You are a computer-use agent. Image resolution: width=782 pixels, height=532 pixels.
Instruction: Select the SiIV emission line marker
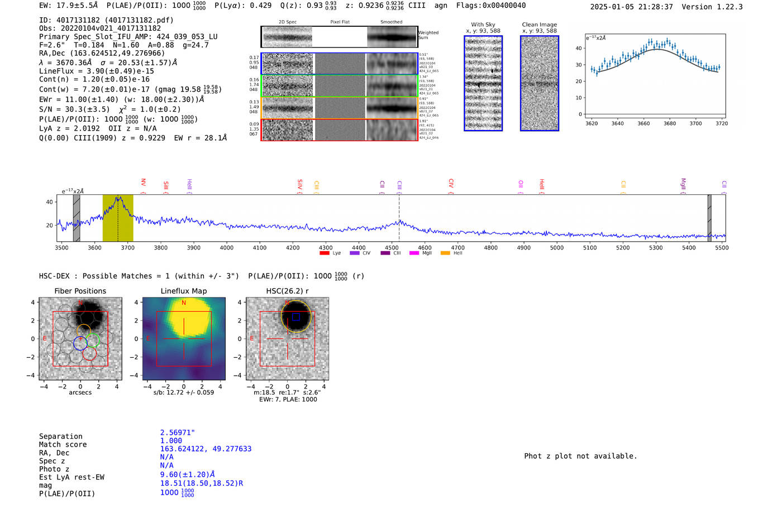pos(300,185)
